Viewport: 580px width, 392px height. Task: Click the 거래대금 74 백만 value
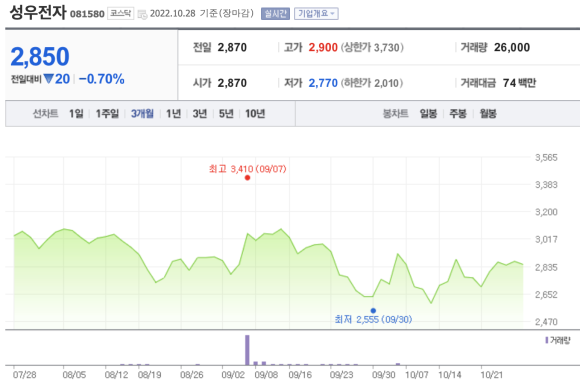point(519,83)
